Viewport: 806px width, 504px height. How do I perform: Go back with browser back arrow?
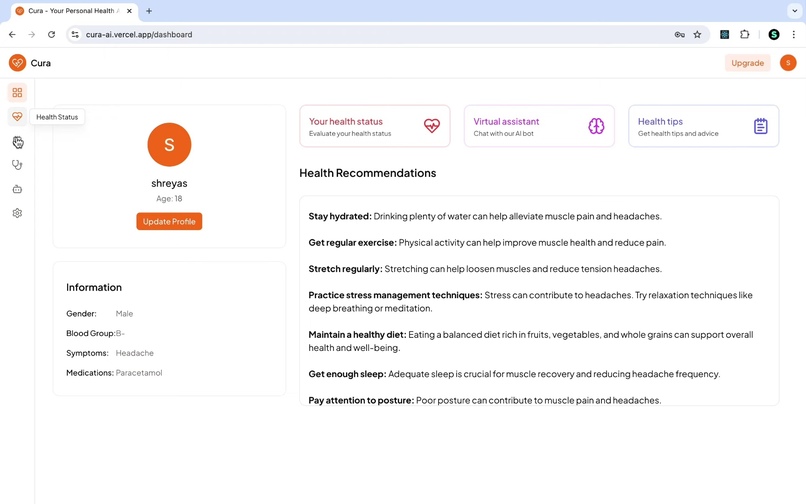click(x=12, y=34)
